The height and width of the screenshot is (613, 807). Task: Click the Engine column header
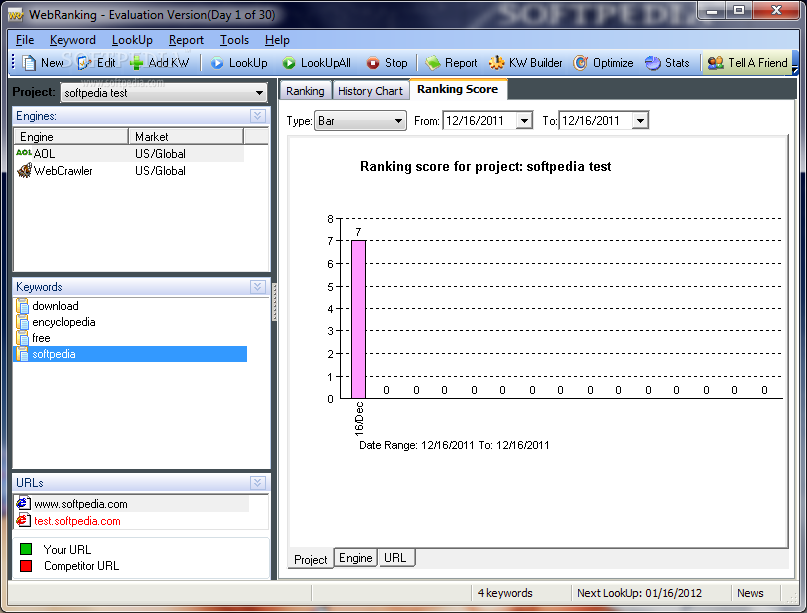point(71,136)
